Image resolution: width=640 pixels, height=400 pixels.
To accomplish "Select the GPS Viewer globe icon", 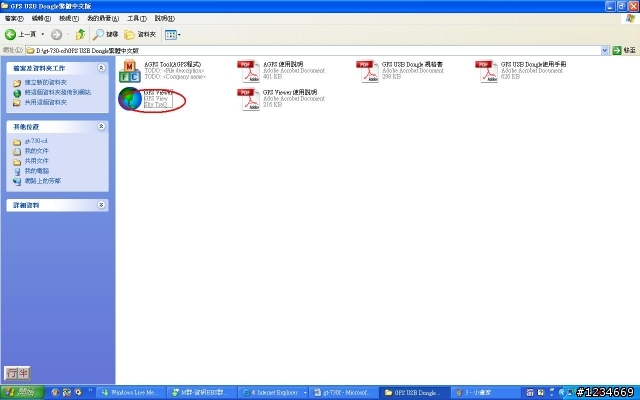I will 130,99.
